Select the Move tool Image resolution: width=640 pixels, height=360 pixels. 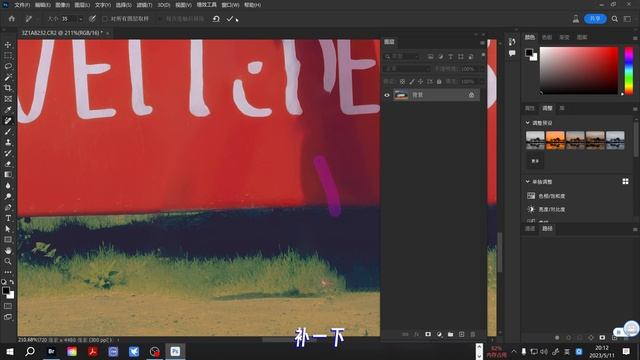[x=8, y=45]
